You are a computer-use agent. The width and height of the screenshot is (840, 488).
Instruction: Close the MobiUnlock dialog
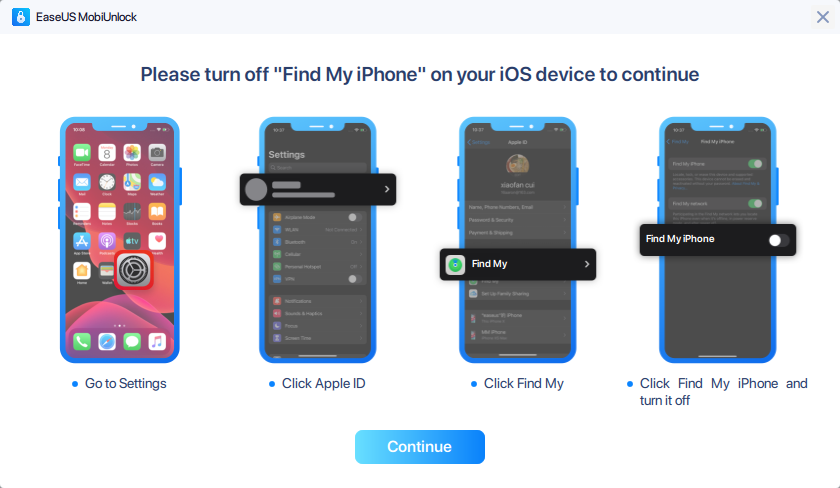823,17
